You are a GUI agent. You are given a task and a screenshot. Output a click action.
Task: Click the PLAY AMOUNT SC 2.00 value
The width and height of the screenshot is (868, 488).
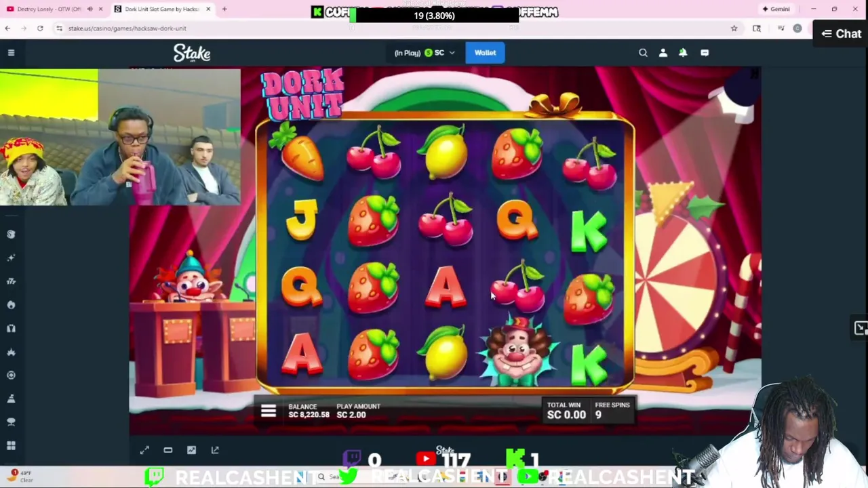[x=351, y=415]
